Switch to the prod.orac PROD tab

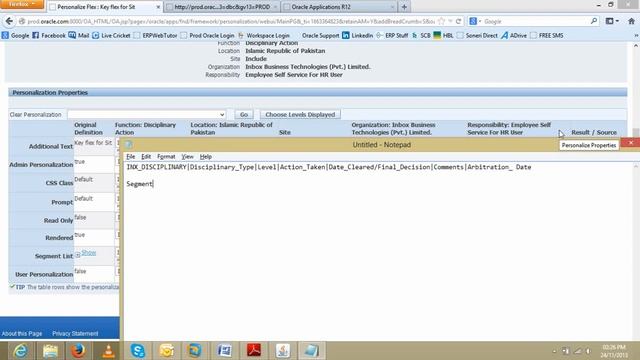click(222, 7)
